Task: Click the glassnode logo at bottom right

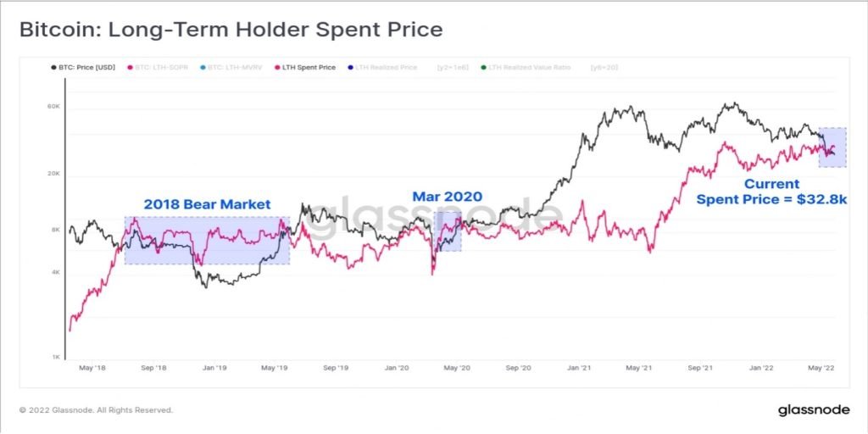Action: tap(813, 410)
